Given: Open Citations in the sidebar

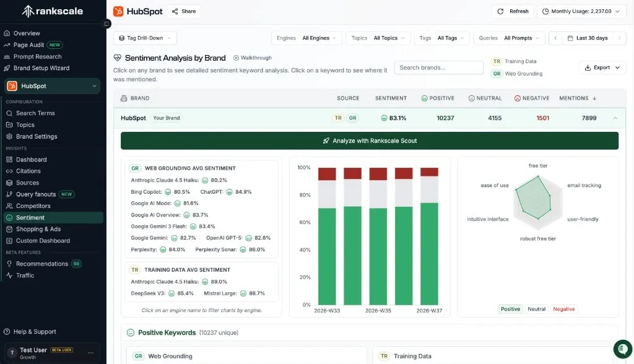Looking at the screenshot, I should [28, 171].
